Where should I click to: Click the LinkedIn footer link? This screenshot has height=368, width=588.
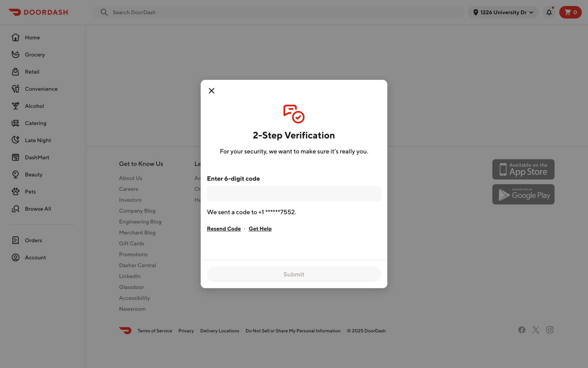[x=130, y=276]
